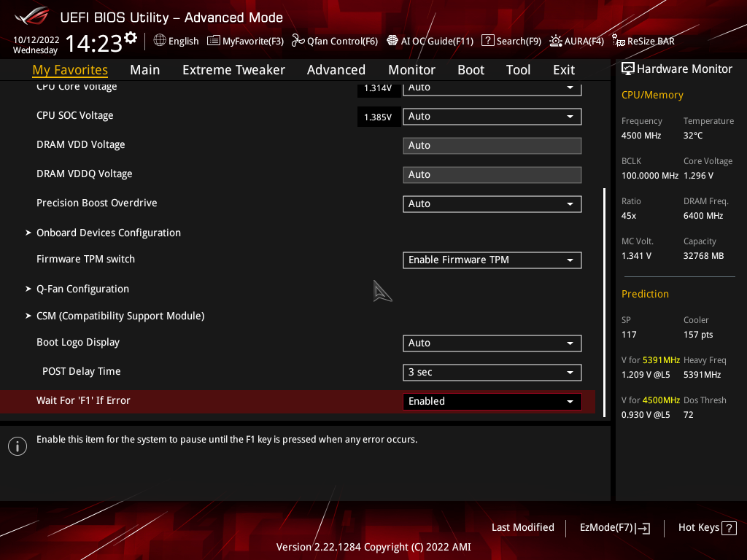Open Precision Boost Overdrive dropdown
The height and width of the screenshot is (560, 747).
coord(492,204)
